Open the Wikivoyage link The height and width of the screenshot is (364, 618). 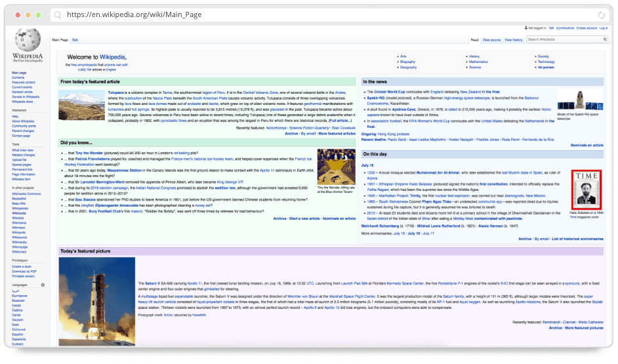click(x=20, y=247)
